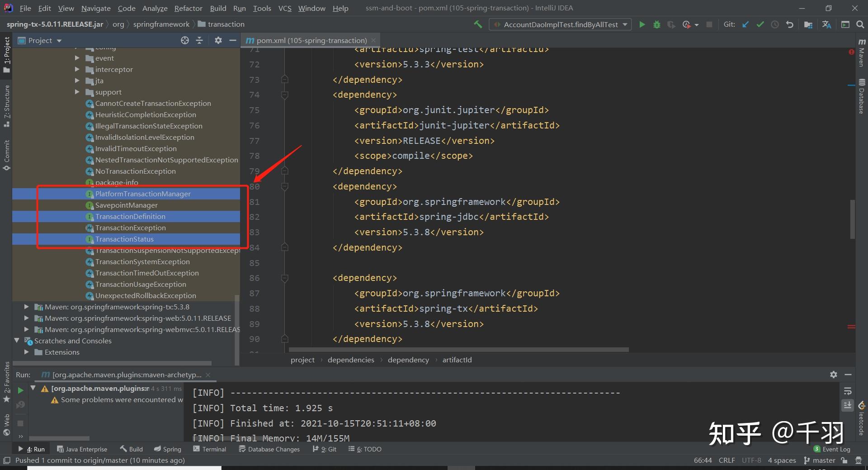Fold dependency block at line 80
Image resolution: width=868 pixels, height=470 pixels.
point(284,186)
